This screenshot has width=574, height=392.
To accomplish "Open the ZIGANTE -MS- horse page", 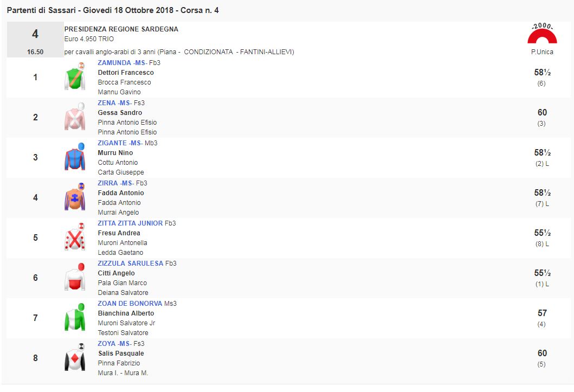I will tap(120, 143).
